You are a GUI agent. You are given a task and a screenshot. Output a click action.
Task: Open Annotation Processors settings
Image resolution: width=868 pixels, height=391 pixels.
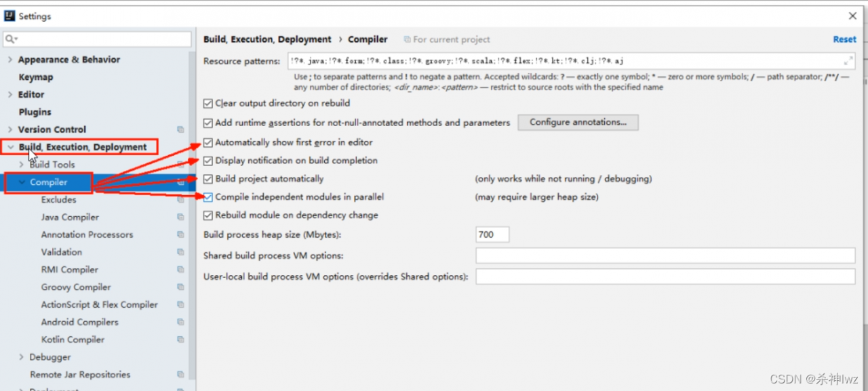click(x=87, y=234)
